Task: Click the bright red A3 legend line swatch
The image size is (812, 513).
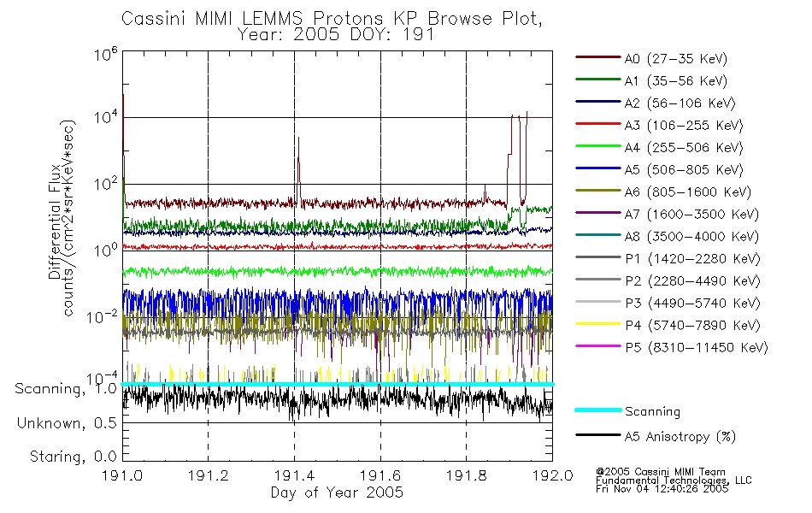Action: coord(597,124)
